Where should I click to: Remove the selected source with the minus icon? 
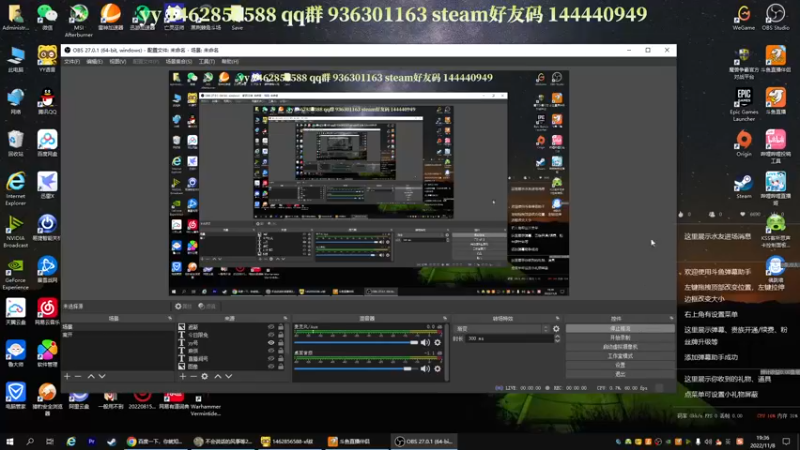tap(193, 376)
